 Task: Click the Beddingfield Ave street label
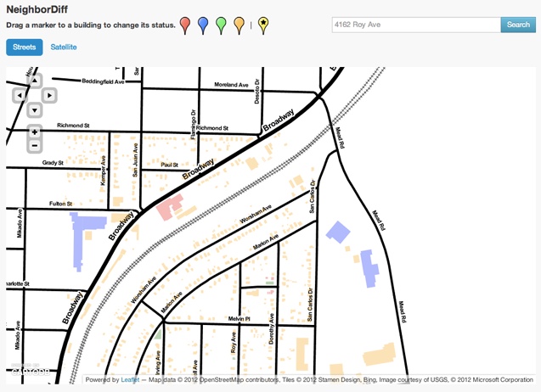click(x=103, y=81)
